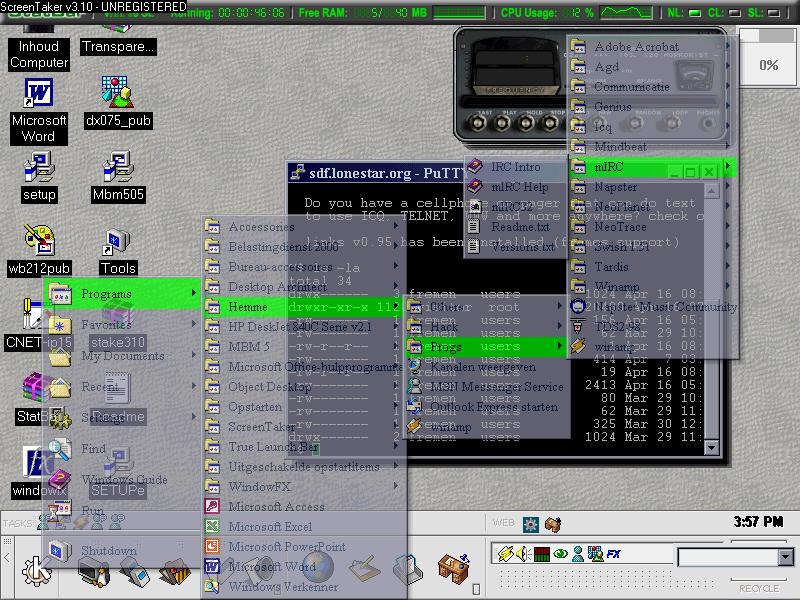This screenshot has height=600, width=800.
Task: Click the speaker volume tray icon
Action: 523,554
